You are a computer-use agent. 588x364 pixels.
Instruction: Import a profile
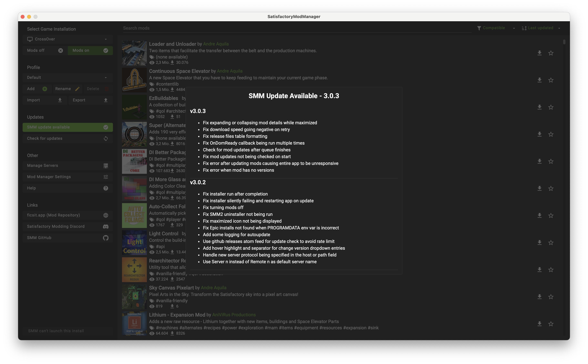point(45,100)
